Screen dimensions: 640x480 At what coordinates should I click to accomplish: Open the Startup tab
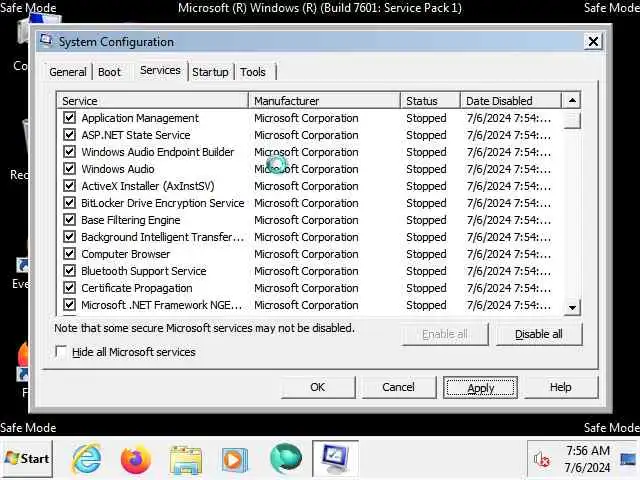[x=210, y=72]
